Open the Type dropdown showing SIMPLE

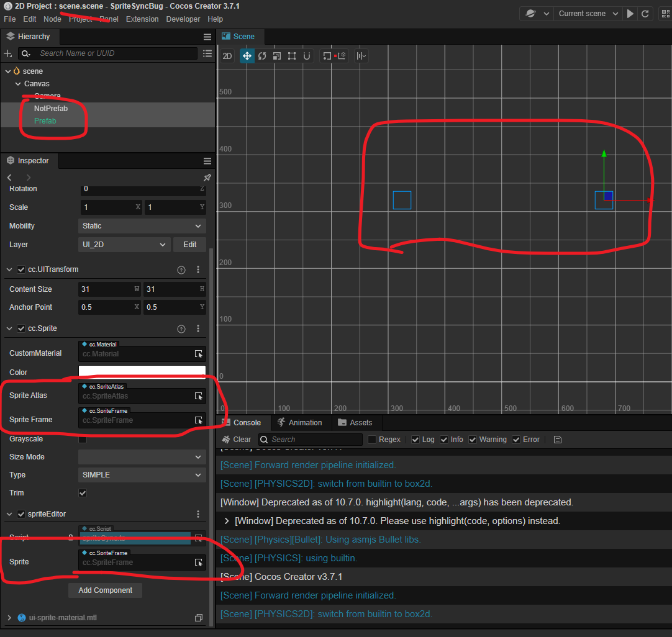pos(142,475)
